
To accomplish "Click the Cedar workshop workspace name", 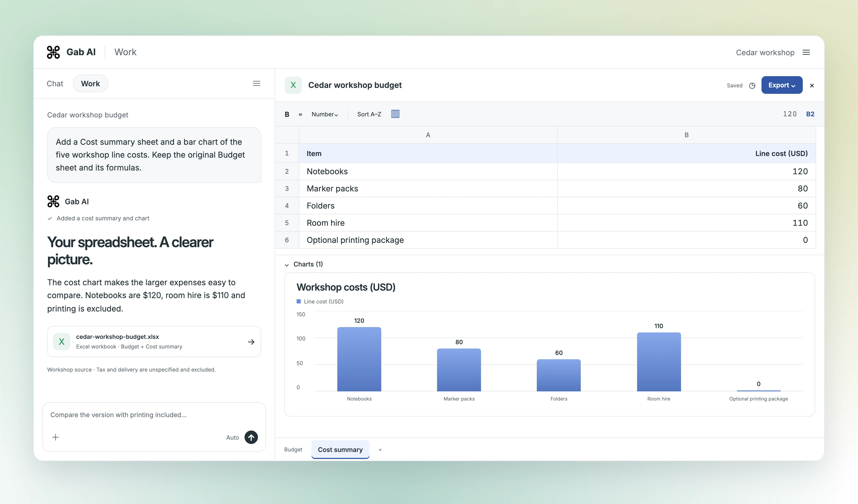I will pos(765,53).
